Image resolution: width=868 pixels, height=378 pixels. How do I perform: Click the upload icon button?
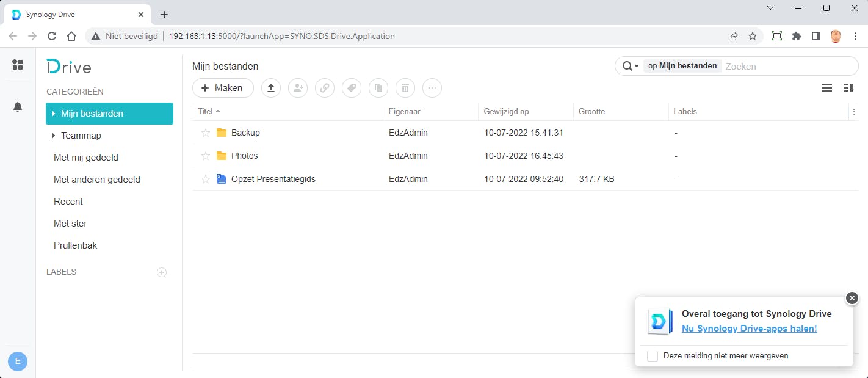click(271, 88)
